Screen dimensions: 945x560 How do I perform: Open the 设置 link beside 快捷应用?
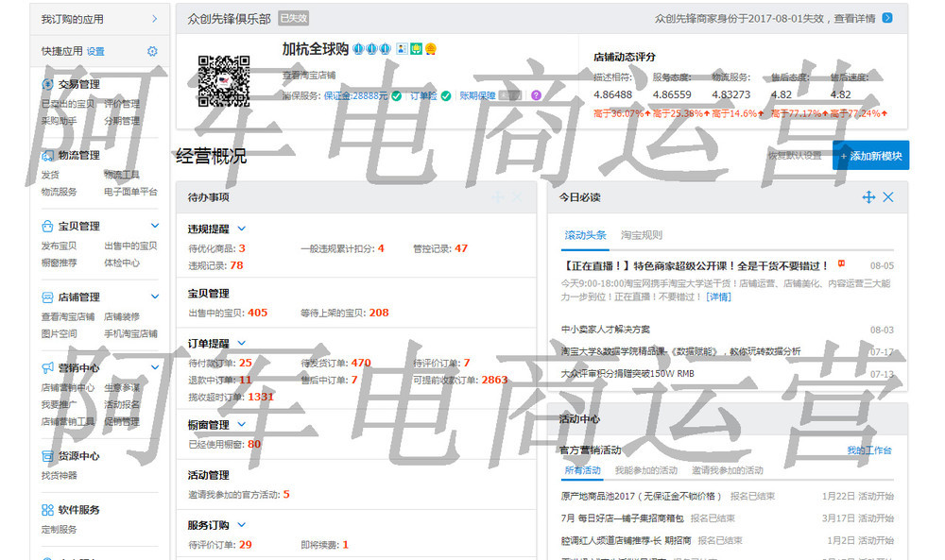(95, 52)
